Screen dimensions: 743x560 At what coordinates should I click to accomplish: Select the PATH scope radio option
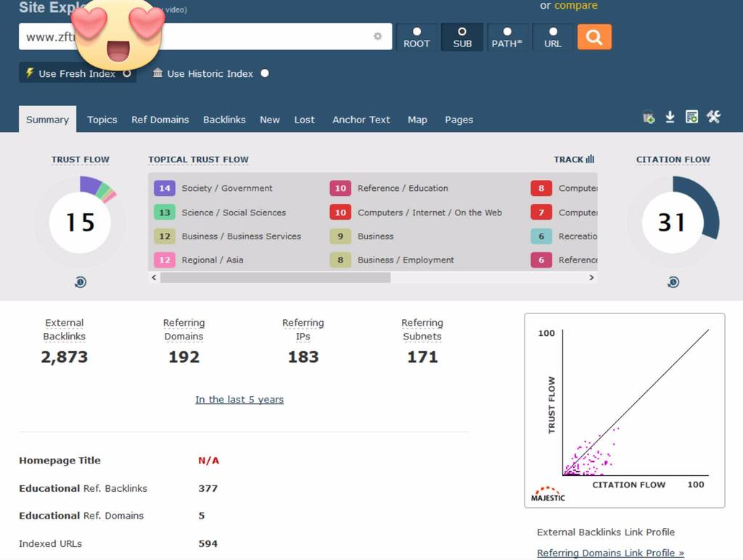[x=507, y=37]
